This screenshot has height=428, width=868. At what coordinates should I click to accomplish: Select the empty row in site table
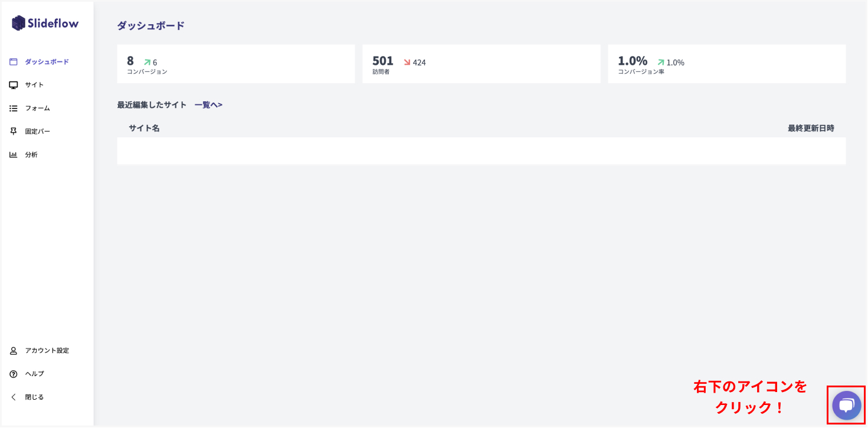pyautogui.click(x=481, y=151)
